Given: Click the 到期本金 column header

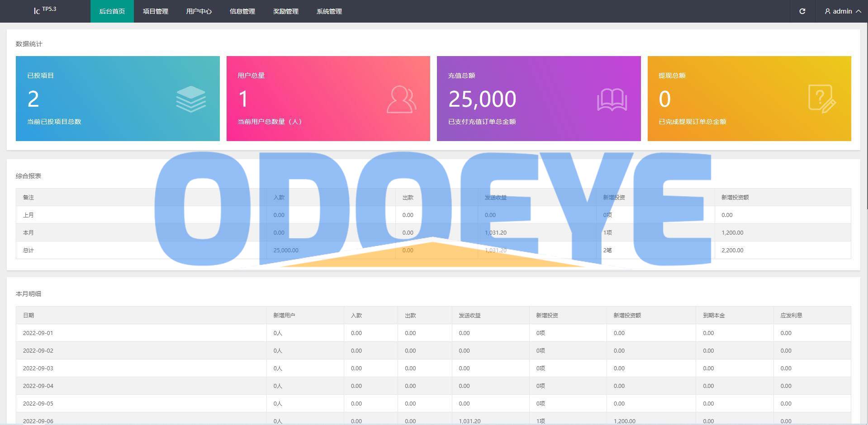Looking at the screenshot, I should (x=714, y=316).
